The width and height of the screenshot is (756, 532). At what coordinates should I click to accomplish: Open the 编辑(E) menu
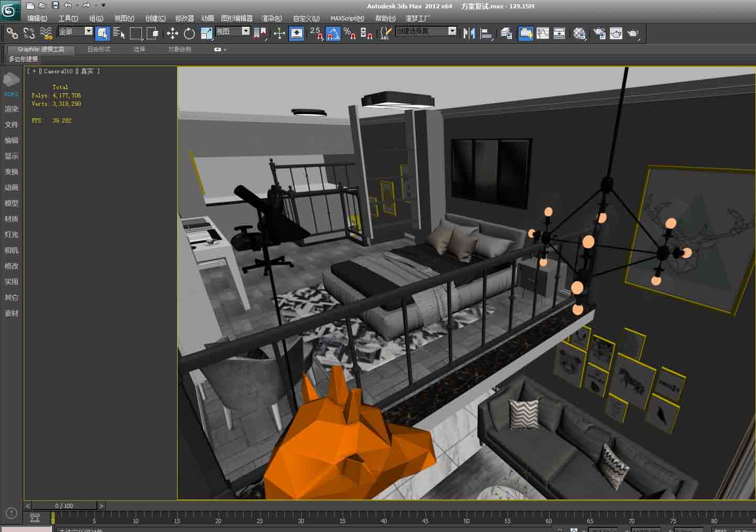pyautogui.click(x=37, y=18)
